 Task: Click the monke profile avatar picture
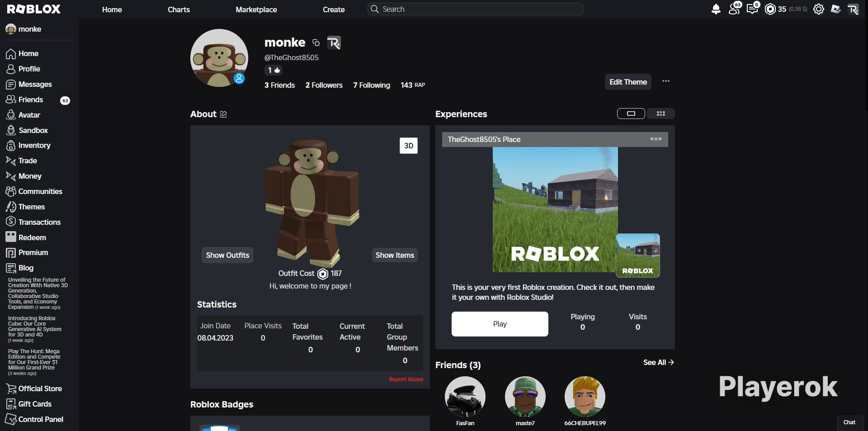pyautogui.click(x=219, y=58)
